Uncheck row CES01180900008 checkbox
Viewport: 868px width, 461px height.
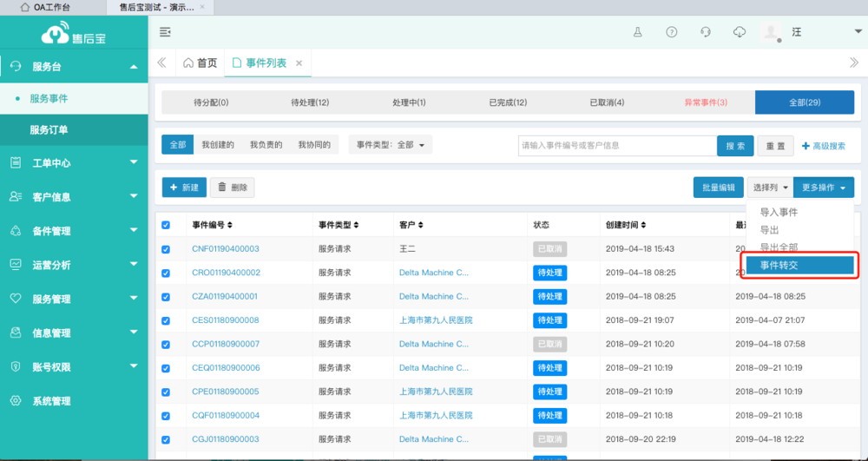[x=166, y=320]
